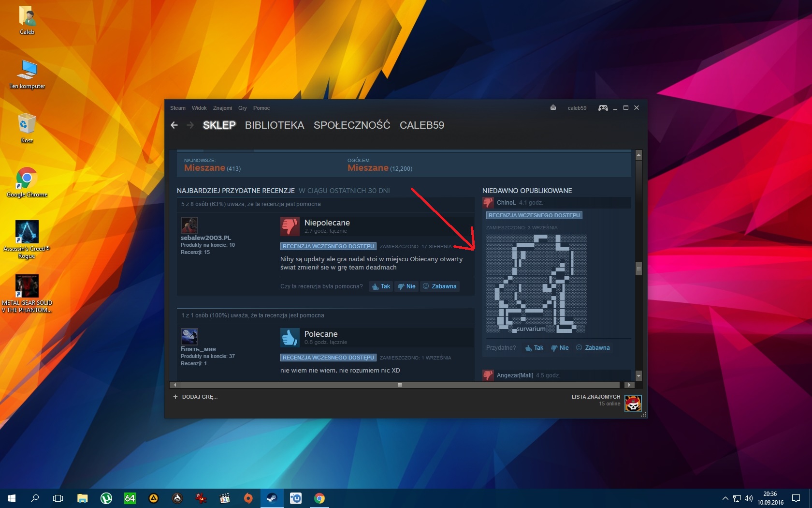Open the volume control in system tray
Viewport: 812px width, 508px height.
749,498
